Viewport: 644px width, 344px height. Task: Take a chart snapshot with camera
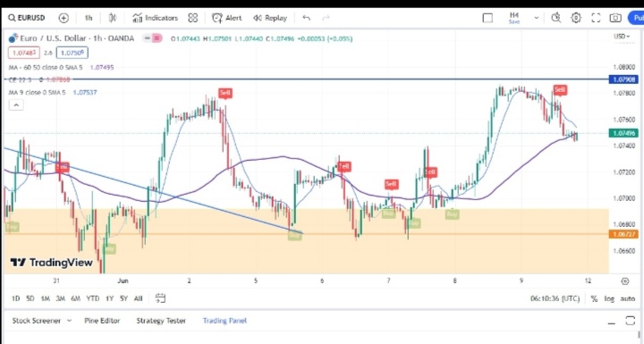[x=615, y=18]
